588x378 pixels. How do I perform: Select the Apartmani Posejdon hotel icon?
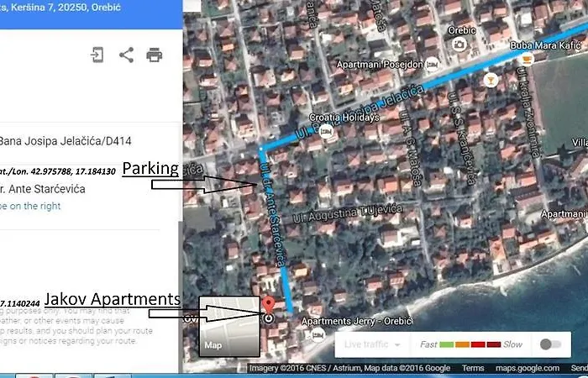(432, 64)
